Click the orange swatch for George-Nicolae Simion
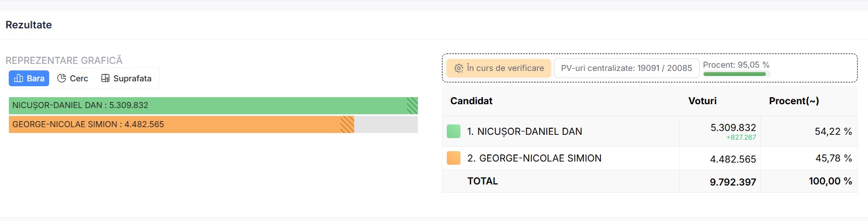Image resolution: width=868 pixels, height=221 pixels. 453,158
